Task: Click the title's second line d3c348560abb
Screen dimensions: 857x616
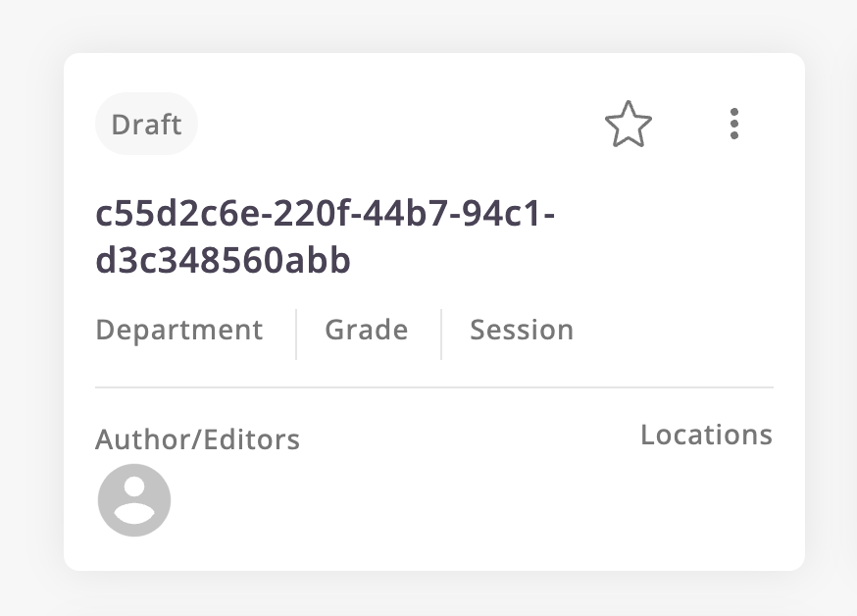Action: coord(223,261)
